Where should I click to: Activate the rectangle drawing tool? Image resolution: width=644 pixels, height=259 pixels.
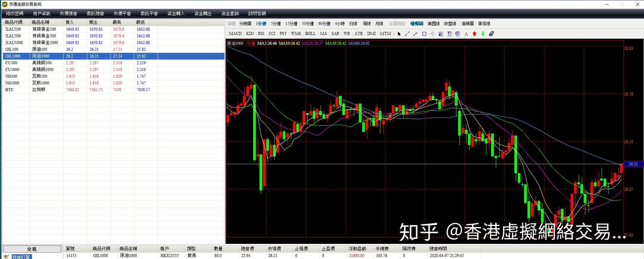pos(424,33)
